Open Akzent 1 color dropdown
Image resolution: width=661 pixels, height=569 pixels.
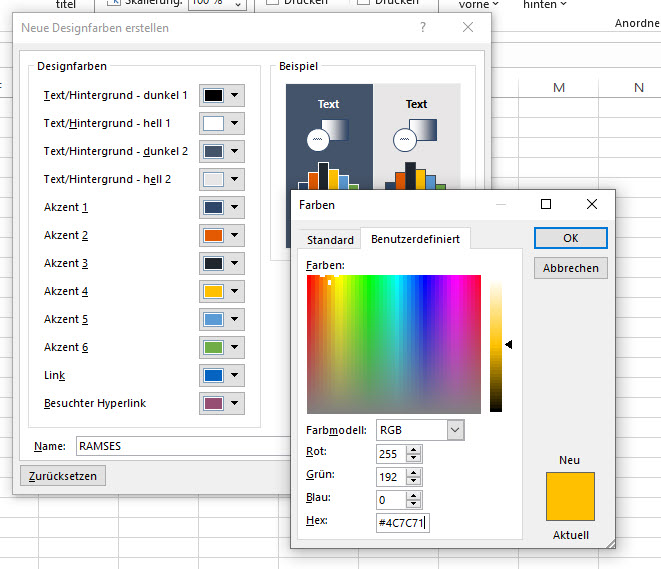(222, 207)
